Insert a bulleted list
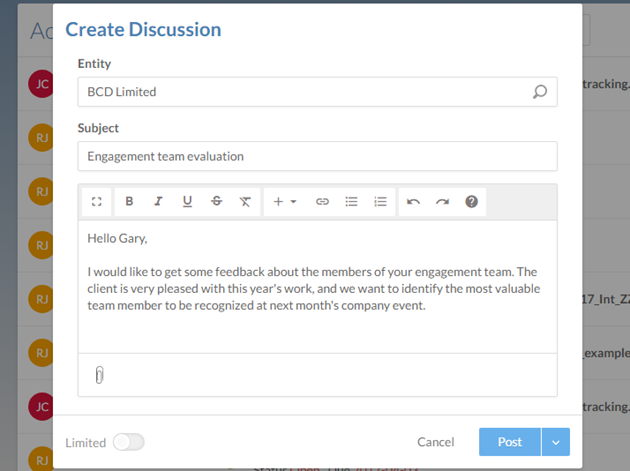630x471 pixels. [351, 201]
